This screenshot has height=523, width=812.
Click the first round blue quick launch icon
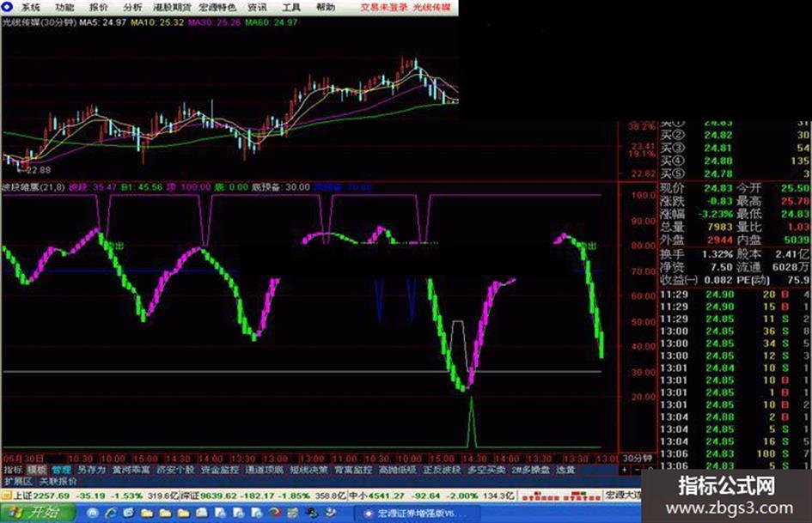(93, 514)
